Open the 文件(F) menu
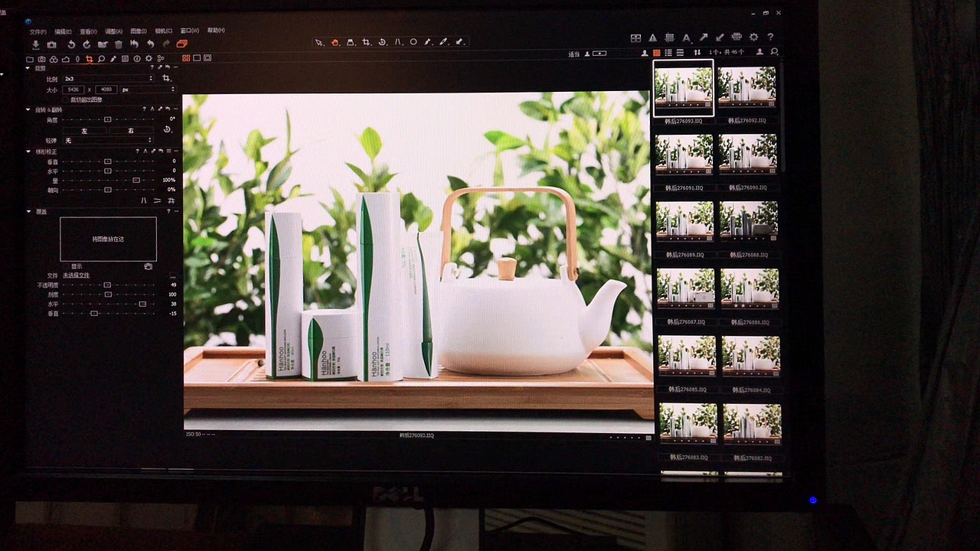The width and height of the screenshot is (980, 551). click(x=38, y=31)
